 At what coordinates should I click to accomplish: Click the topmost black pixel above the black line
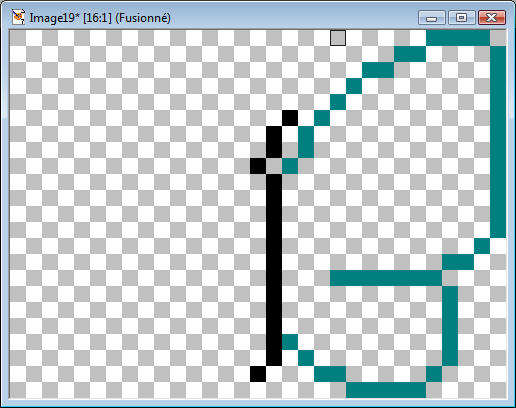click(x=290, y=118)
